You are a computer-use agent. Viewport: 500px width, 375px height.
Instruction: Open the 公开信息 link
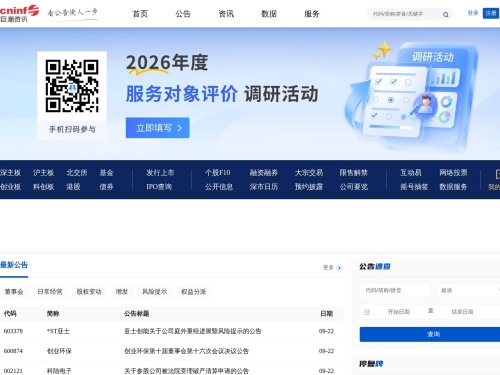pyautogui.click(x=219, y=187)
